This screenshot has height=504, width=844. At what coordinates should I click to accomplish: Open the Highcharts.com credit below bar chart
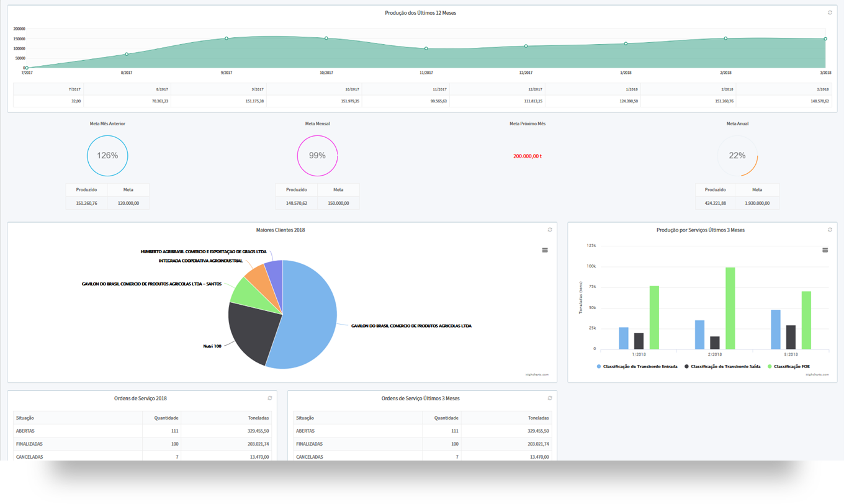(x=817, y=374)
